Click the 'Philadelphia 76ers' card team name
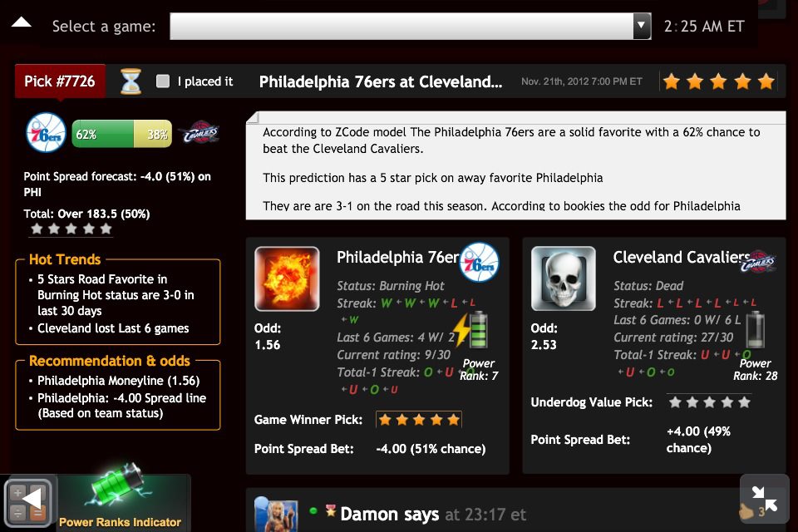The height and width of the screenshot is (532, 798). click(x=398, y=258)
